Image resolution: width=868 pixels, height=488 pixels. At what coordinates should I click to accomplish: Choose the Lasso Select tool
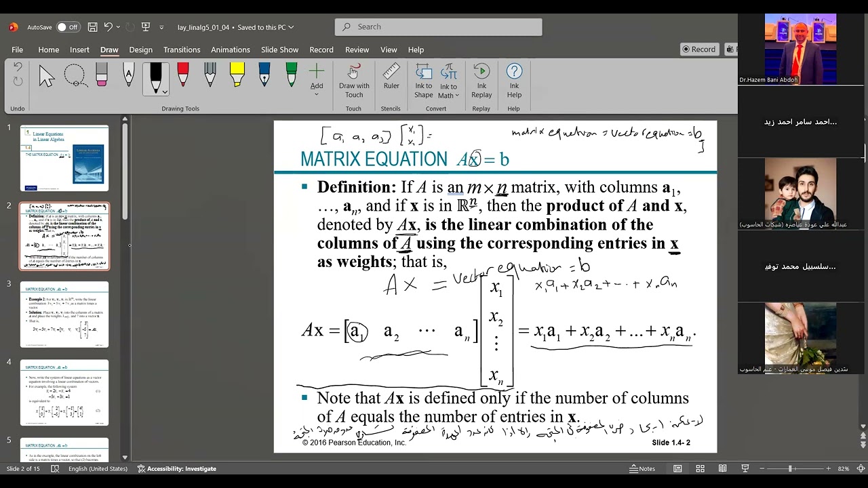(x=75, y=76)
